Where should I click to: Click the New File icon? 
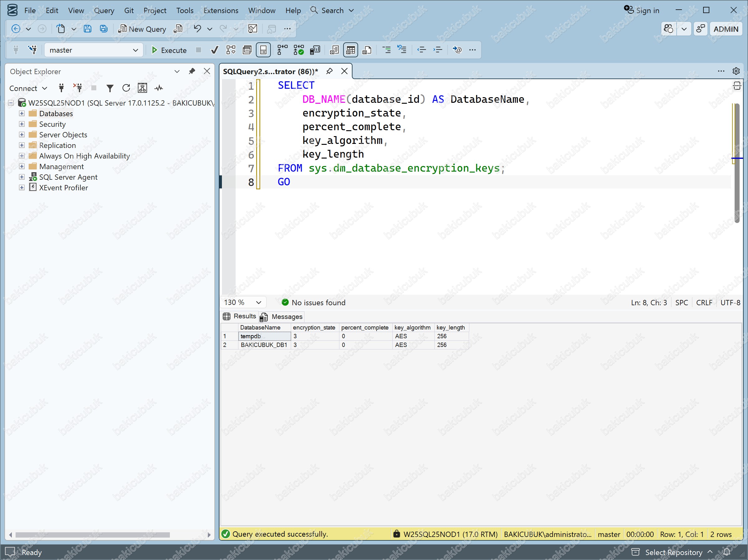(x=60, y=29)
